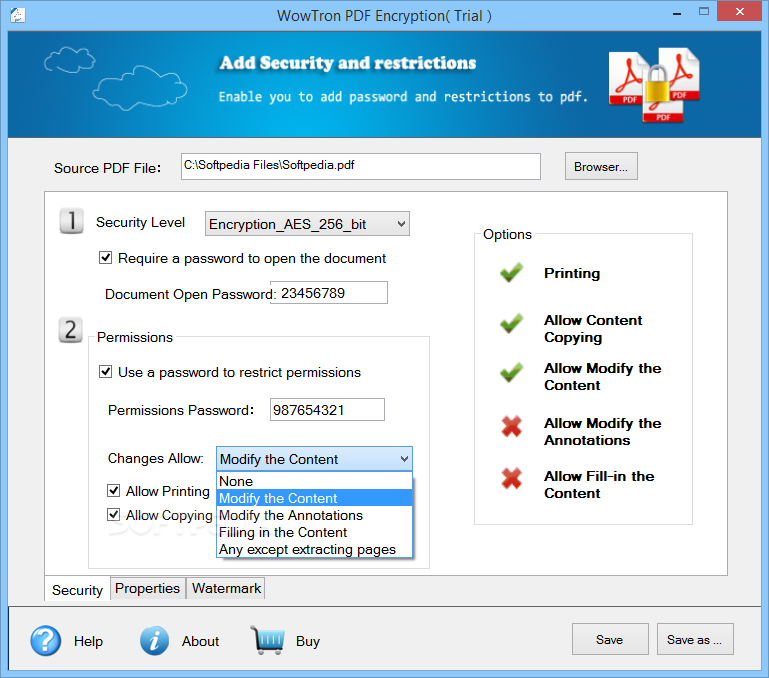
Task: Click the green check icon beside Allow Content Copying
Action: tap(512, 323)
